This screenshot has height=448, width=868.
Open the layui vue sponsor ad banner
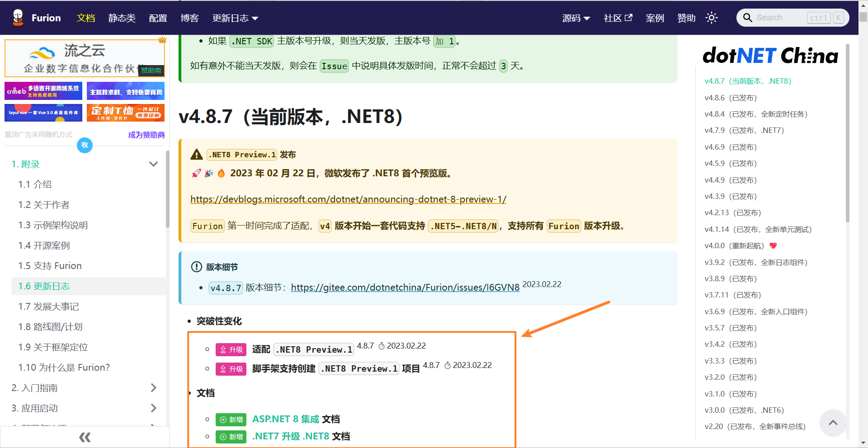[43, 113]
